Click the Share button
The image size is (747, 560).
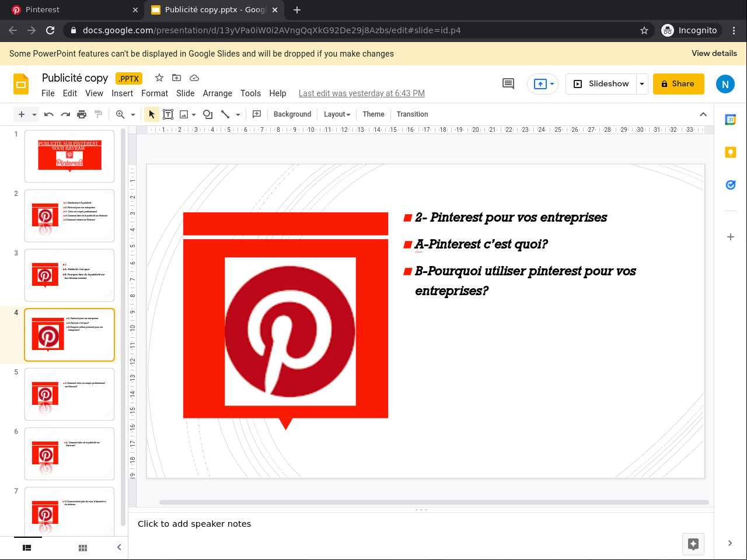pyautogui.click(x=679, y=84)
